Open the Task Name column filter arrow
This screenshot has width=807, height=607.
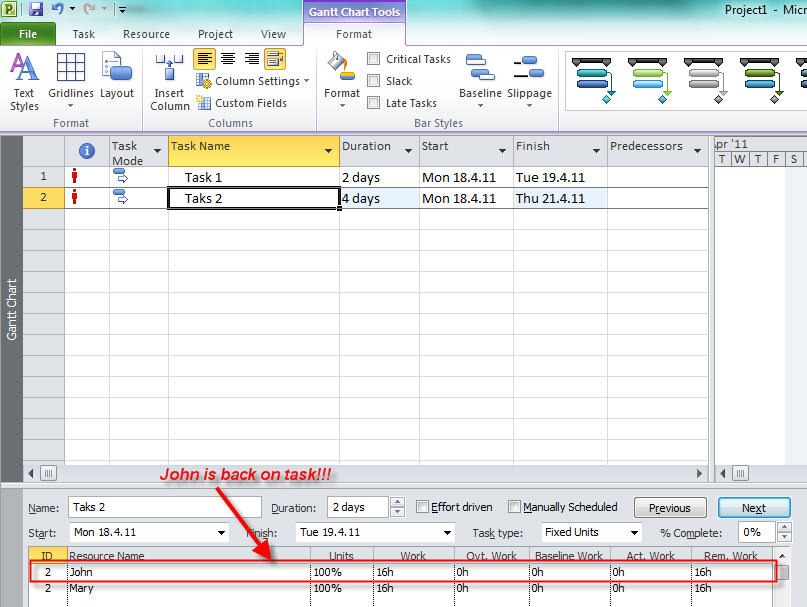329,151
